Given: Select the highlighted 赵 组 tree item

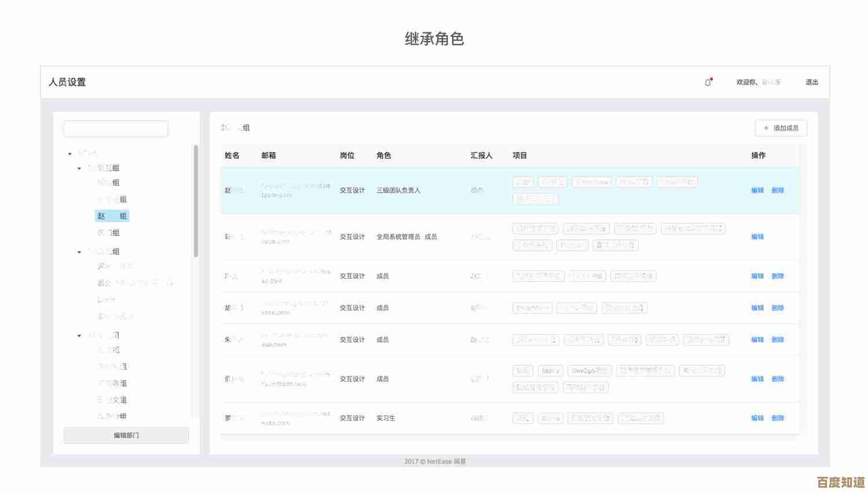Looking at the screenshot, I should 112,216.
